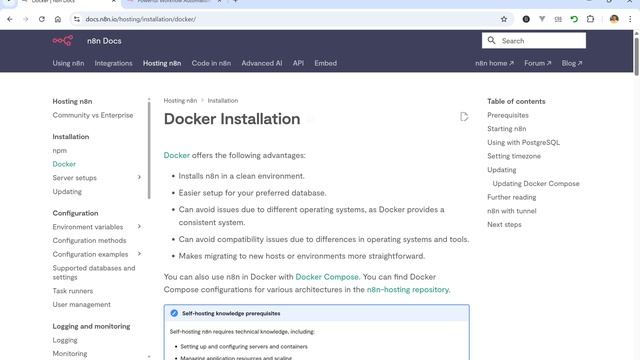Open Configuration methods page
The image size is (640, 360).
click(89, 240)
